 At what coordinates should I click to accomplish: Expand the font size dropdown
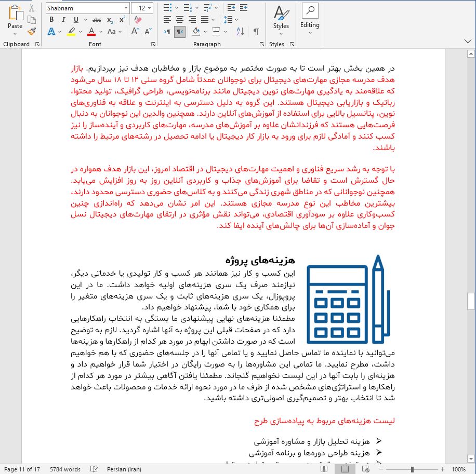[150, 8]
